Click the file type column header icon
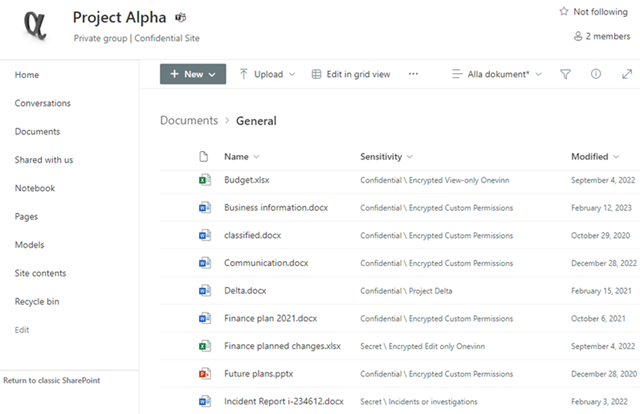640x414 pixels. (204, 157)
